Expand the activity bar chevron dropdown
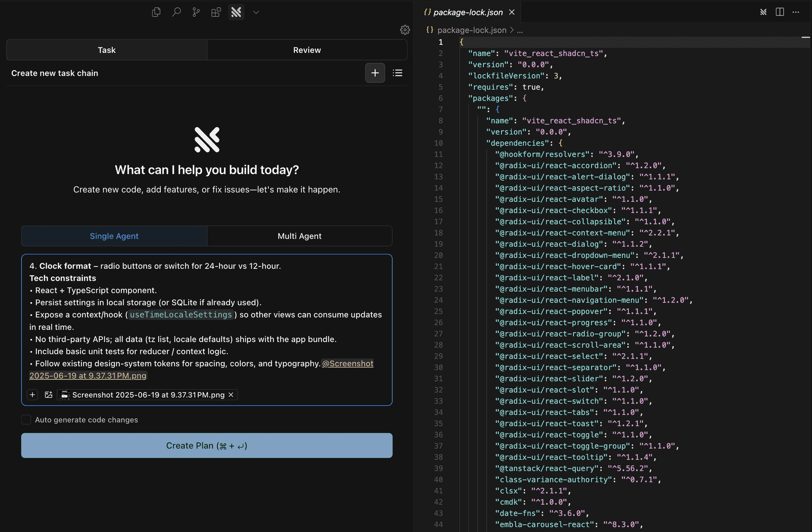 (x=256, y=12)
